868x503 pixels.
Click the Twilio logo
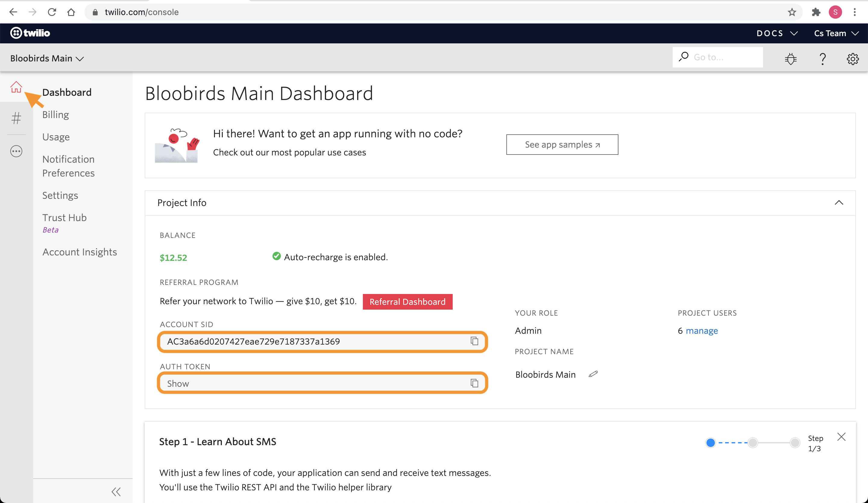coord(30,33)
